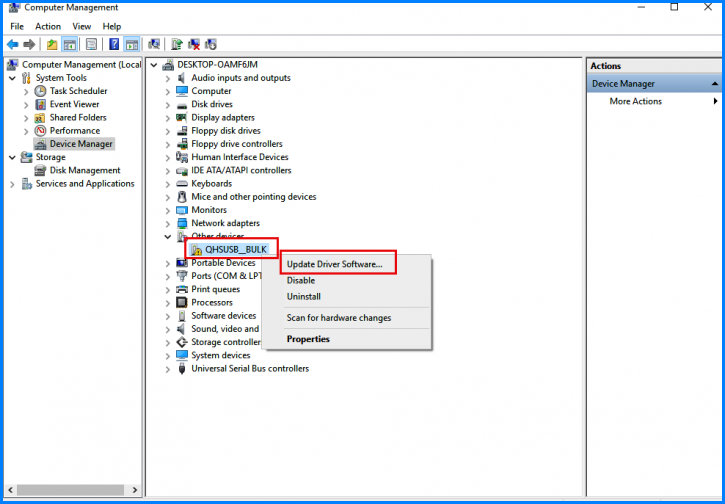725x504 pixels.
Task: Click the Task Scheduler clock icon
Action: coord(41,91)
